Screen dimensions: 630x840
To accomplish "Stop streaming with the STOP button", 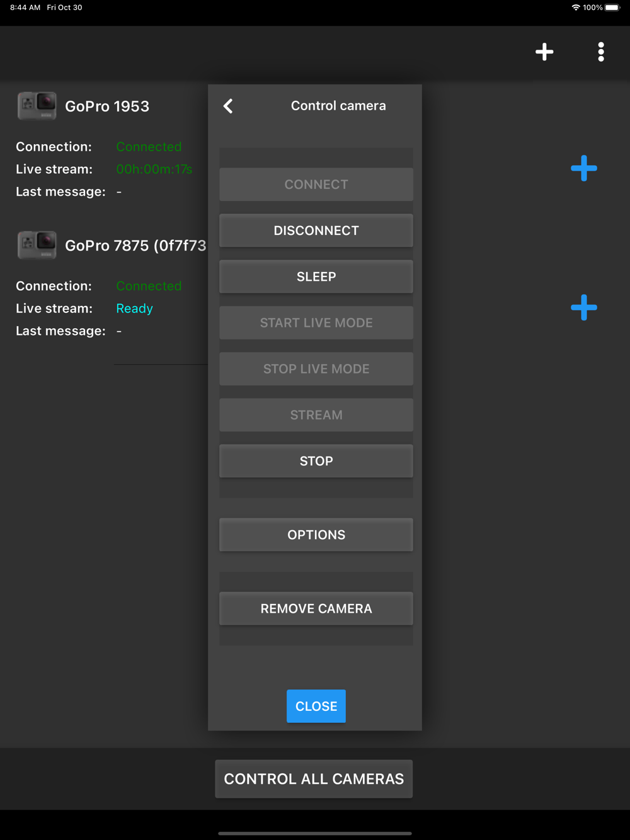I will pyautogui.click(x=316, y=461).
